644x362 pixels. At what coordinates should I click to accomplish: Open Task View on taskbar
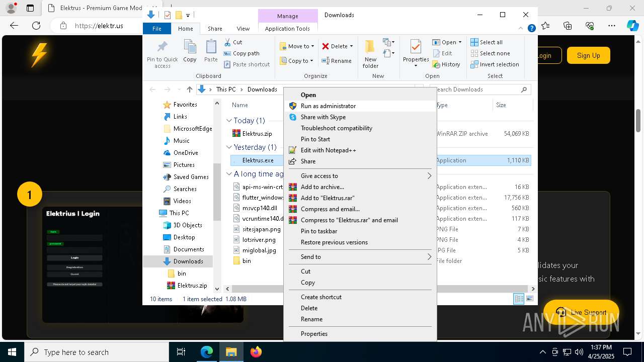(182, 352)
